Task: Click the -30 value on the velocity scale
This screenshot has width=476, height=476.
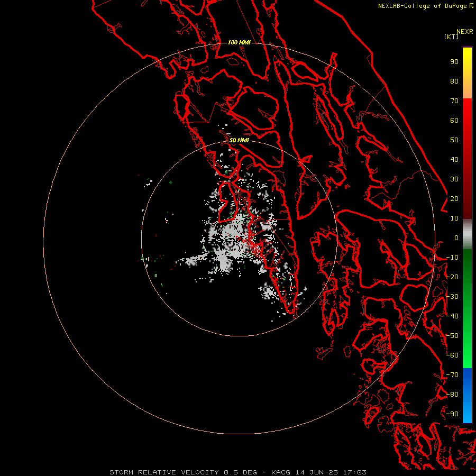Action: (452, 297)
